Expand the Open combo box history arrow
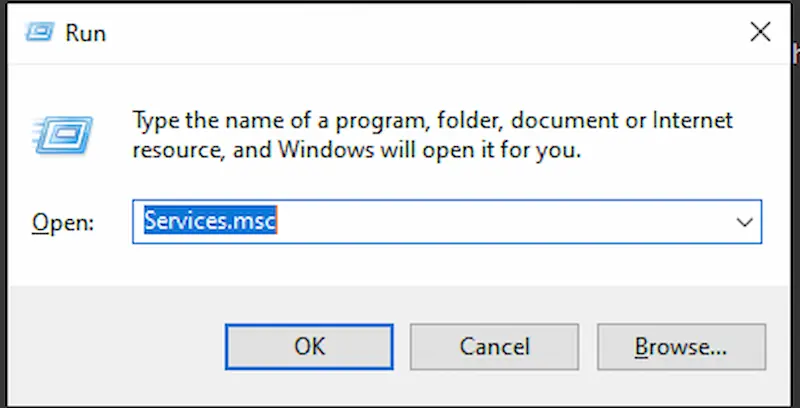 744,222
